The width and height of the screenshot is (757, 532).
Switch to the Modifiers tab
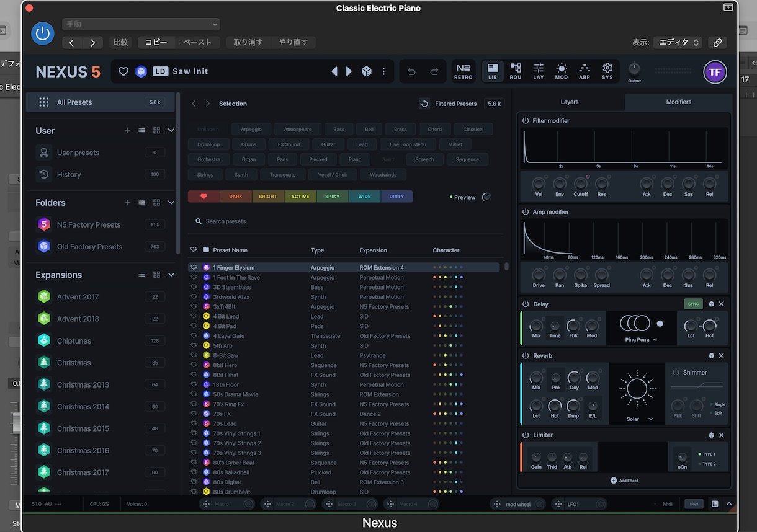[x=679, y=102]
